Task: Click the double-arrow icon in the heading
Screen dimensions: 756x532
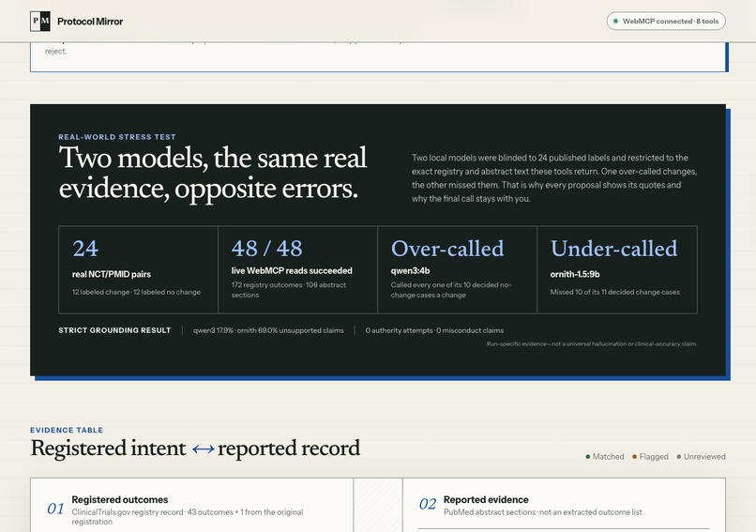Action: click(203, 449)
